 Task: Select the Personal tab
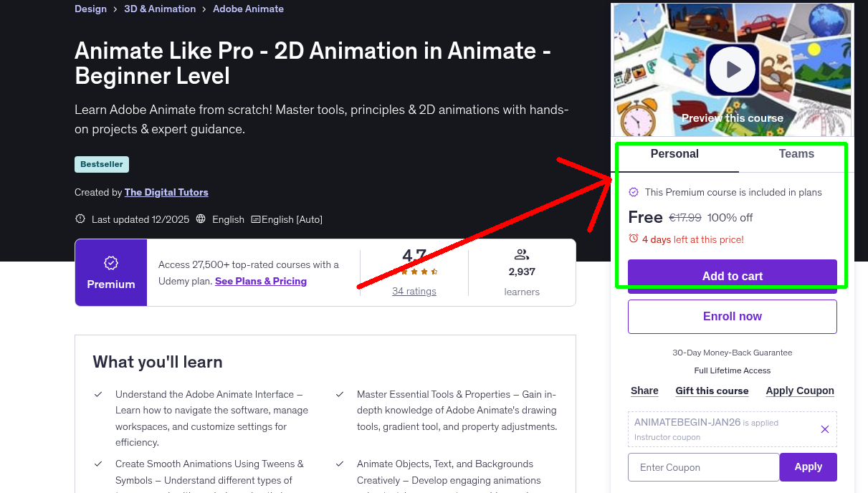point(674,153)
